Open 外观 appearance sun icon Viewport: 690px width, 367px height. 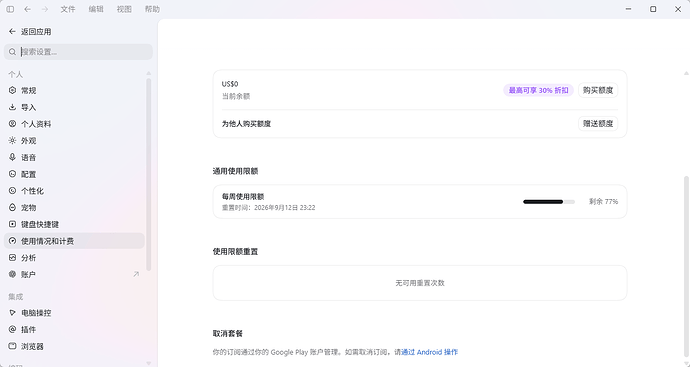tap(12, 140)
